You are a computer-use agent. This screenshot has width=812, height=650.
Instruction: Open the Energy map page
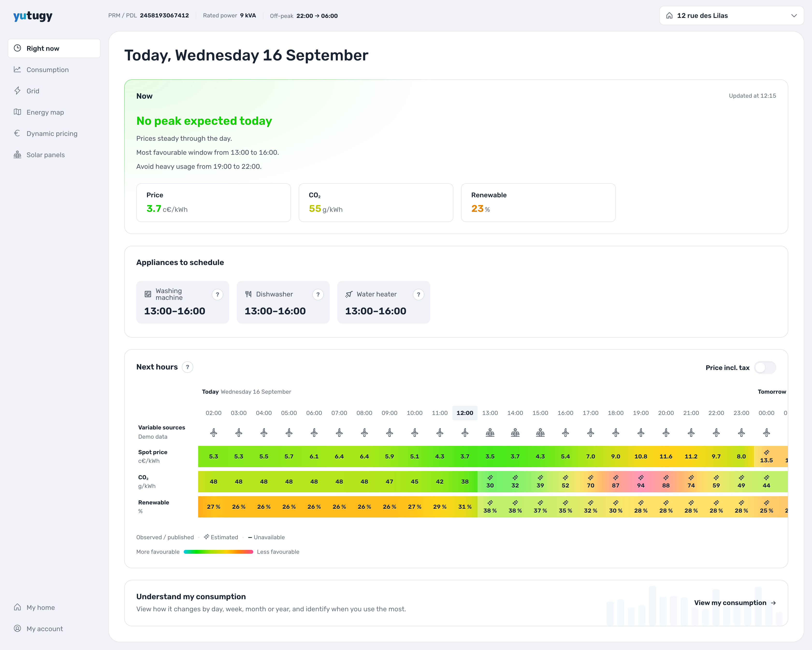click(x=54, y=112)
